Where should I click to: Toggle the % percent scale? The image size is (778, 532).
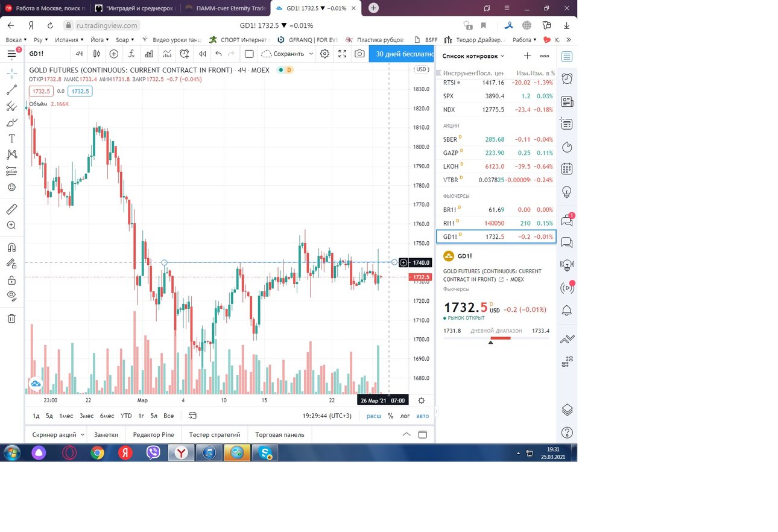click(x=390, y=416)
